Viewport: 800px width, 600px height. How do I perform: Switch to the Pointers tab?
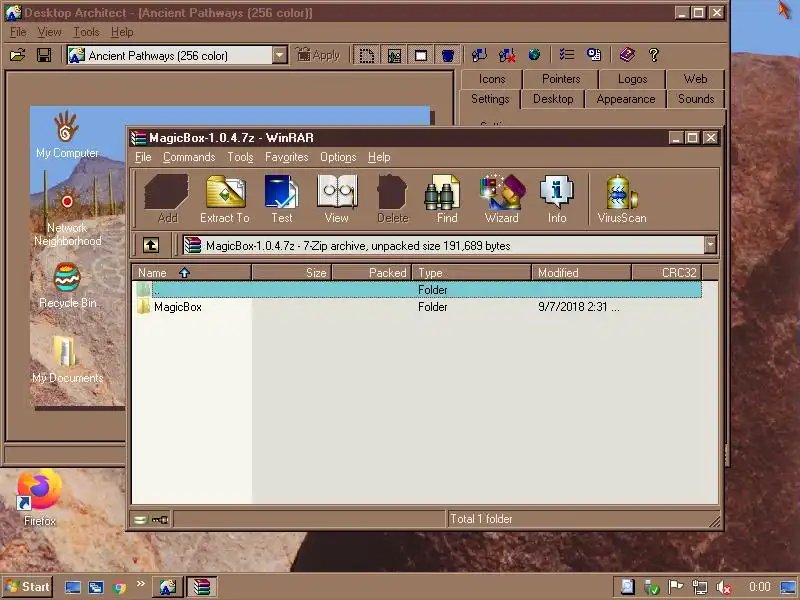[x=561, y=79]
